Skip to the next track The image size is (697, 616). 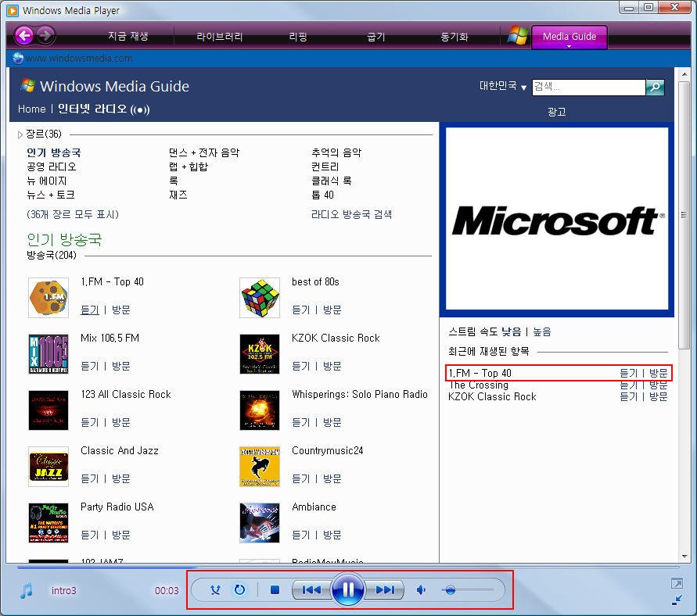pos(385,590)
